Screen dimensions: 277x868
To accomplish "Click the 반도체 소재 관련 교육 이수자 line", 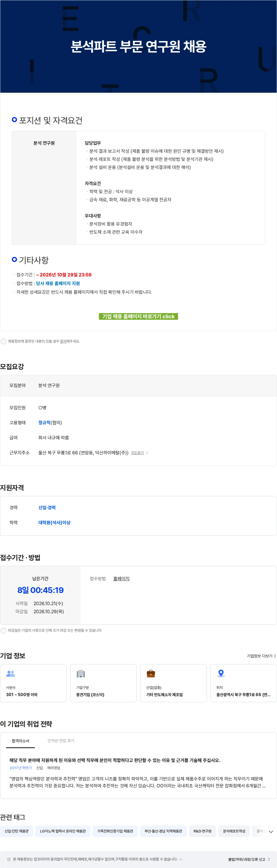I will tap(116, 232).
